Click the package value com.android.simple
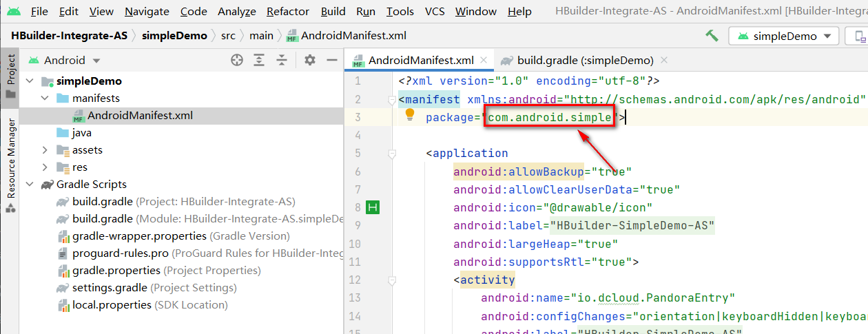Image resolution: width=868 pixels, height=334 pixels. tap(550, 117)
